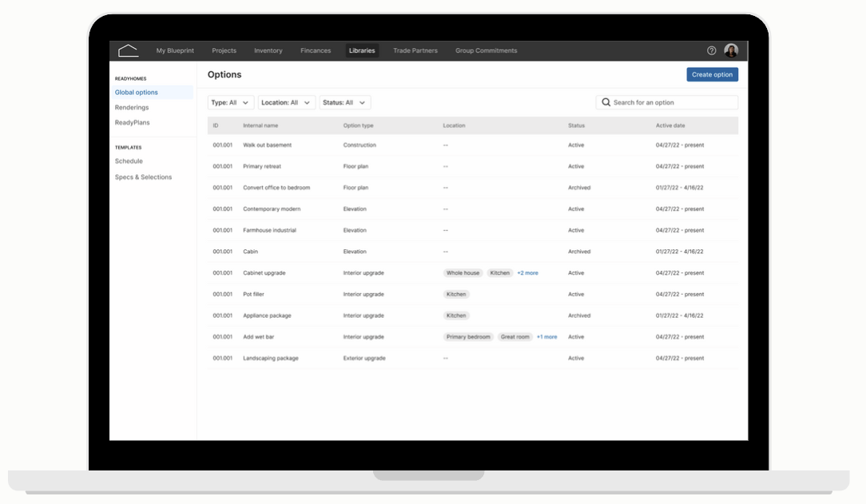
Task: Switch to the Projects tab
Action: 224,51
